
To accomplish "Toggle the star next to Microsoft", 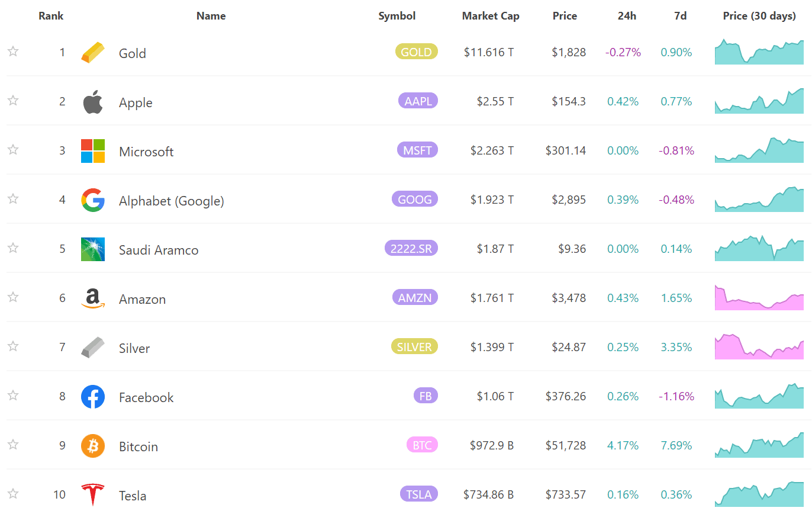I will point(13,150).
